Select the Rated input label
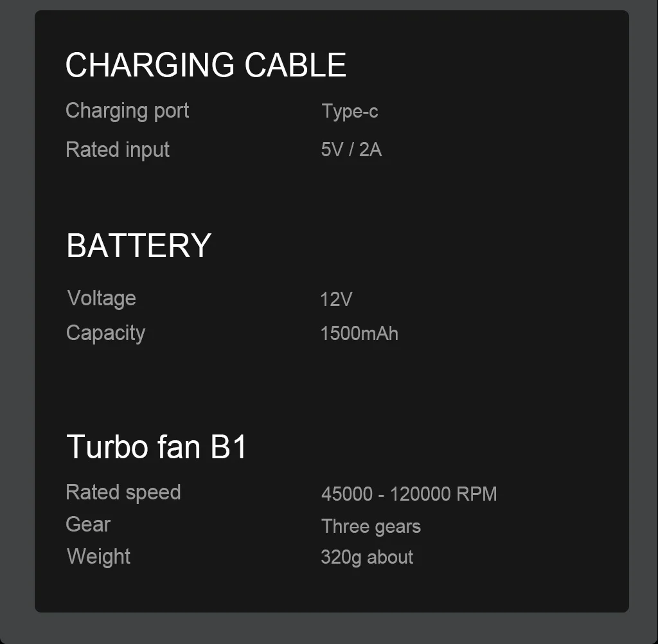Viewport: 658px width, 644px height. click(x=118, y=150)
